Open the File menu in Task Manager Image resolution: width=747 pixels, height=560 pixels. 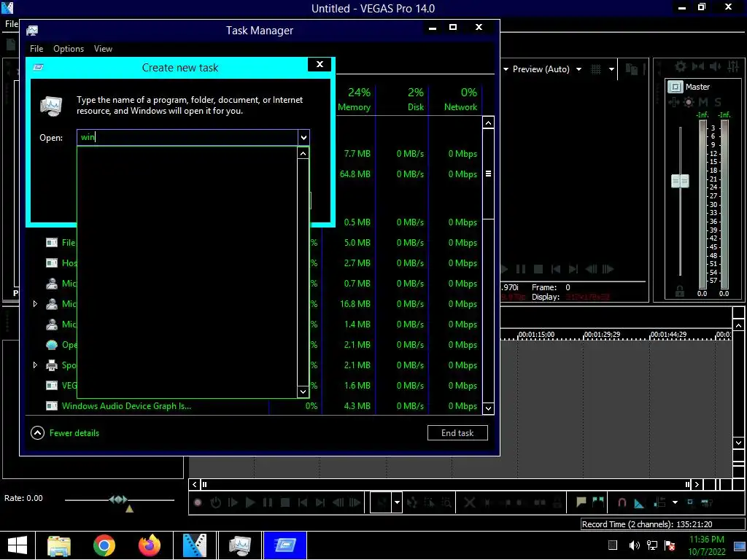coord(36,49)
